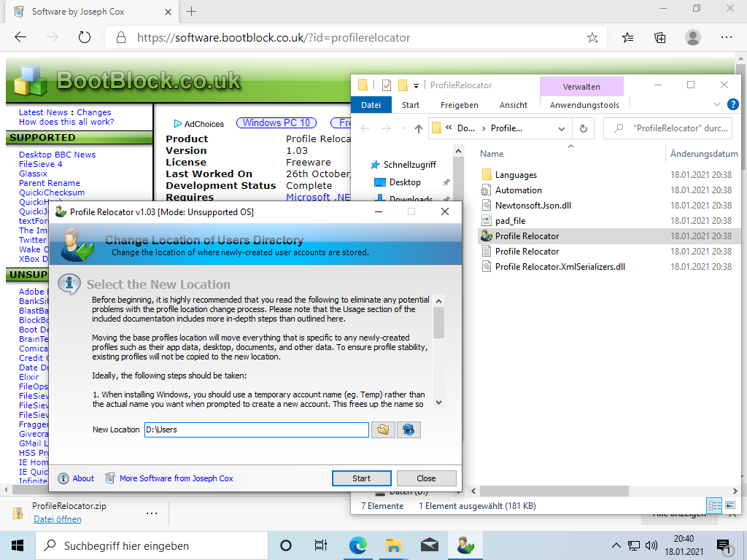The width and height of the screenshot is (747, 560).
Task: Open the Languages folder in Explorer
Action: (x=516, y=175)
